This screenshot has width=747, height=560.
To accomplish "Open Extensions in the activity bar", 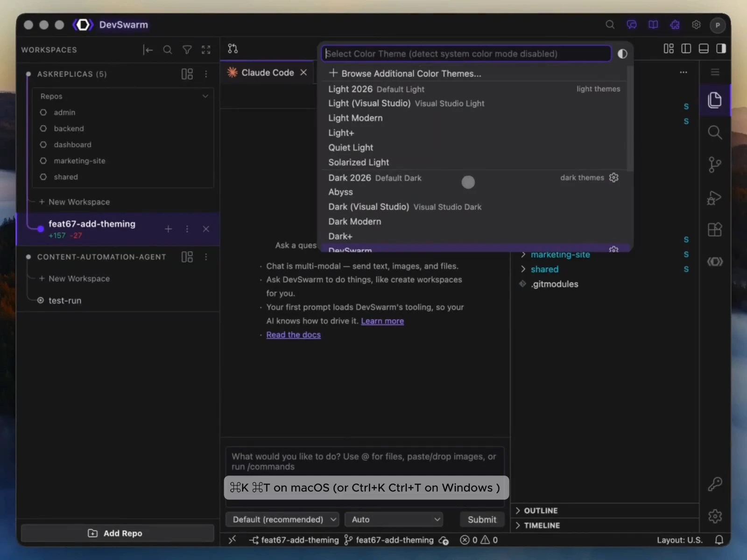I will pos(715,229).
